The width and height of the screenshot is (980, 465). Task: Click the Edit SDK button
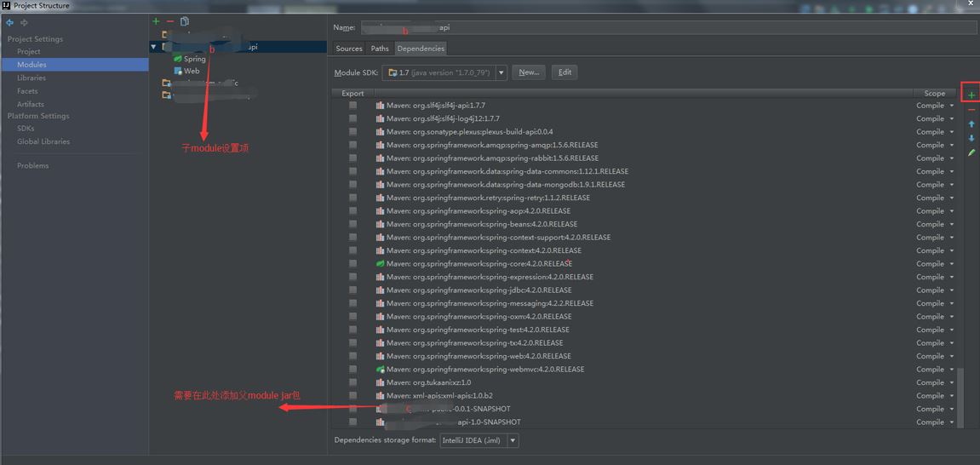coord(565,72)
